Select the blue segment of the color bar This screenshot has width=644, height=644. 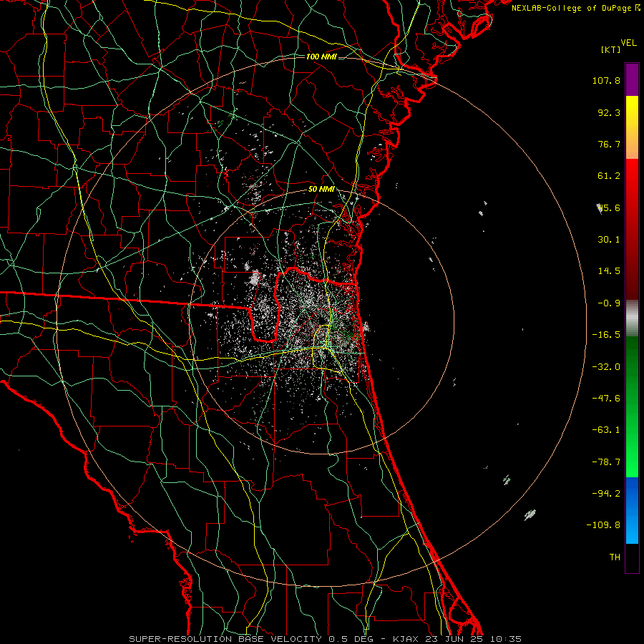tap(632, 510)
